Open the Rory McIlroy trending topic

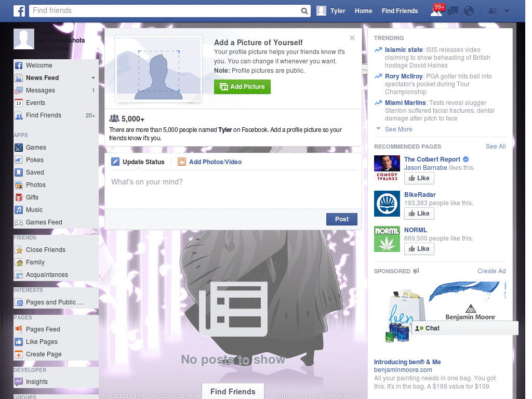tap(403, 76)
